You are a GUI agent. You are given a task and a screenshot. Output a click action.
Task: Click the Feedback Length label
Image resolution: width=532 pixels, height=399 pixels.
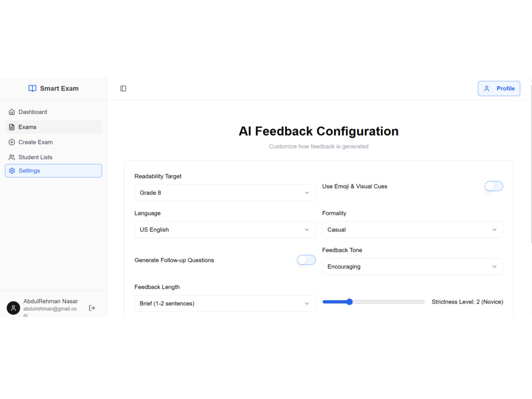pyautogui.click(x=157, y=287)
